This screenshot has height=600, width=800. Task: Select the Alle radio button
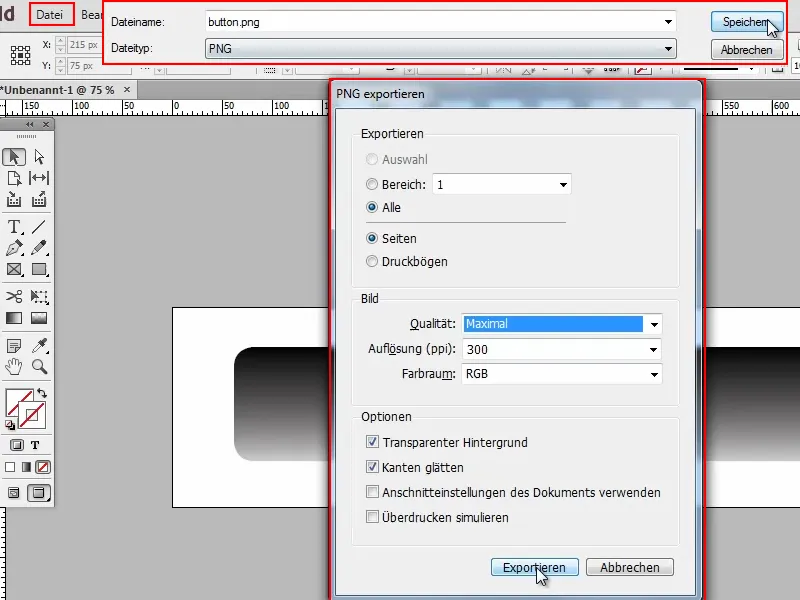click(x=372, y=207)
